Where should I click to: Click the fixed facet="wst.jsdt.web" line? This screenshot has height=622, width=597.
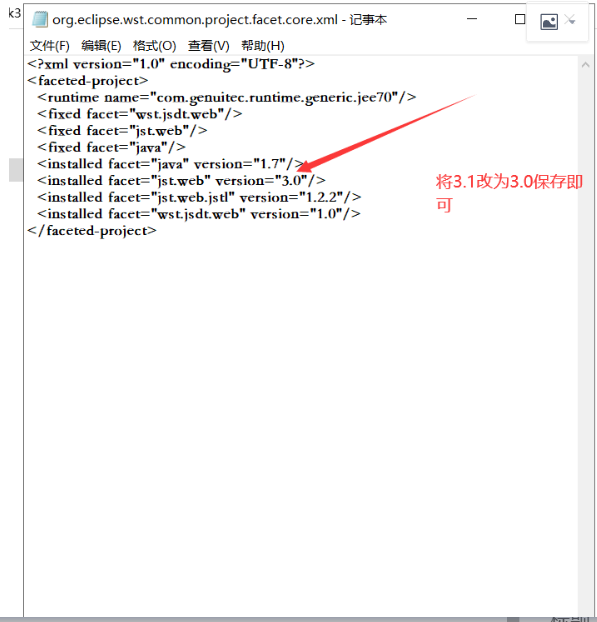click(x=139, y=114)
